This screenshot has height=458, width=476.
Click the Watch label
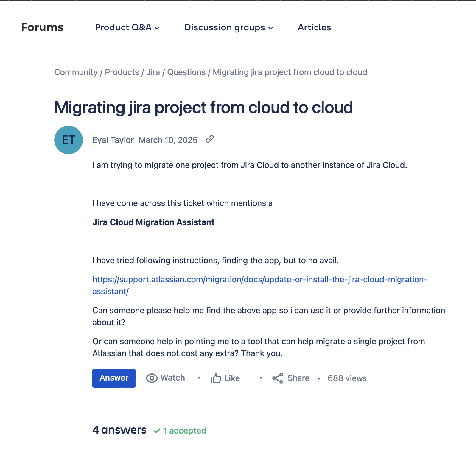pyautogui.click(x=173, y=378)
